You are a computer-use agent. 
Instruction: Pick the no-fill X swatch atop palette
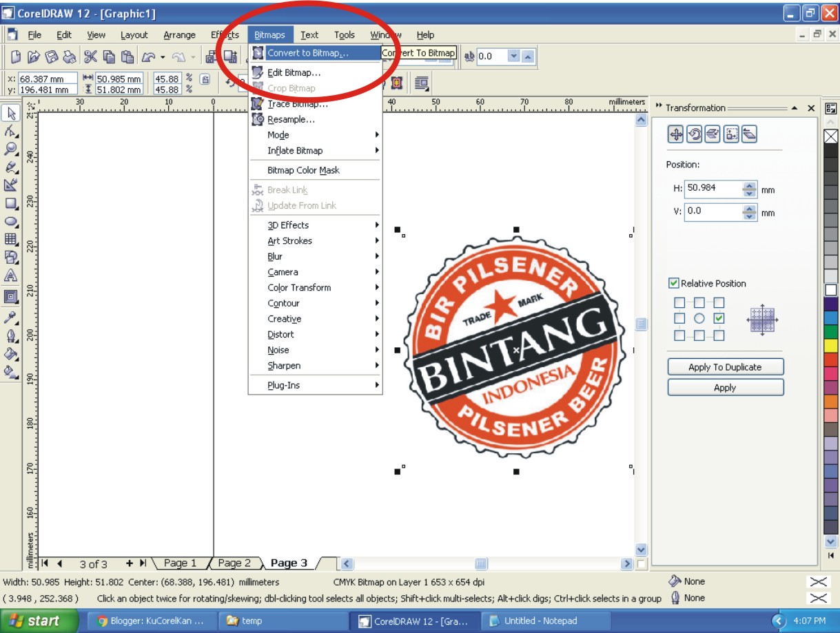tap(831, 136)
